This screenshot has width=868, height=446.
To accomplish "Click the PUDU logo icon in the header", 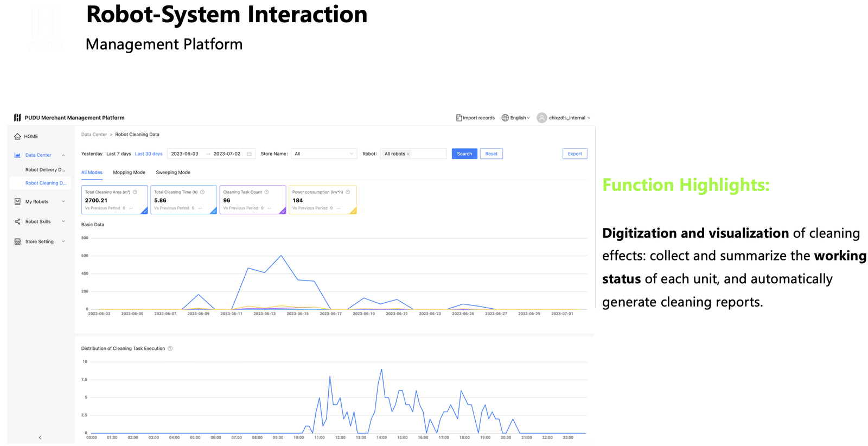I will [x=17, y=118].
